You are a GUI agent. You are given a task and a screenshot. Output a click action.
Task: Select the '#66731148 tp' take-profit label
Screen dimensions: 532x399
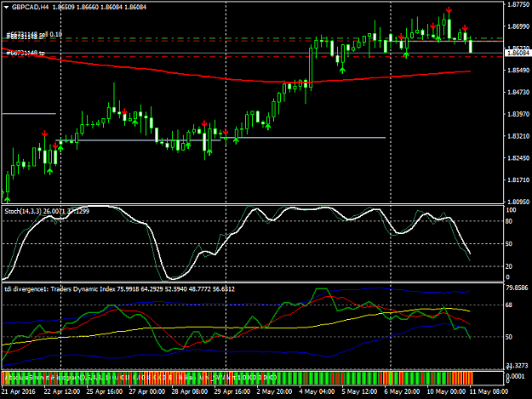tap(26, 53)
